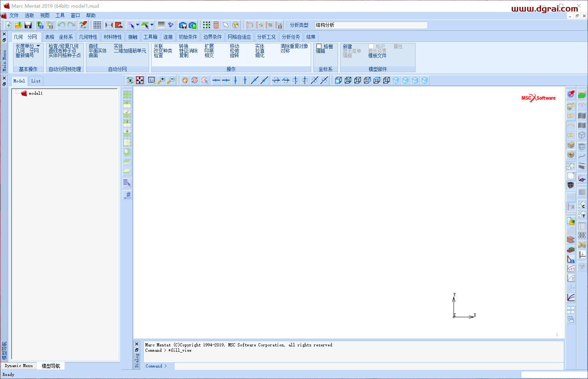Image resolution: width=588 pixels, height=379 pixels.
Task: Click the 分析类型 结构分析 field
Action: (371, 25)
